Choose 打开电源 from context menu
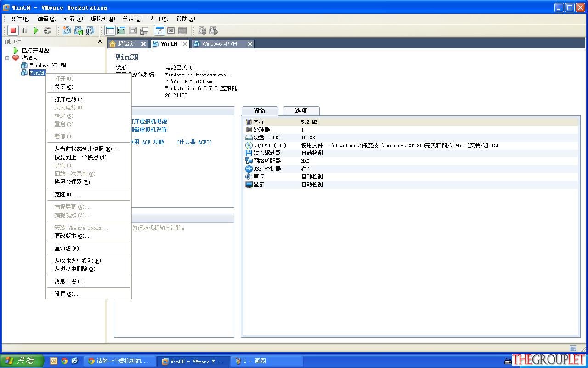588x368 pixels. pyautogui.click(x=89, y=99)
